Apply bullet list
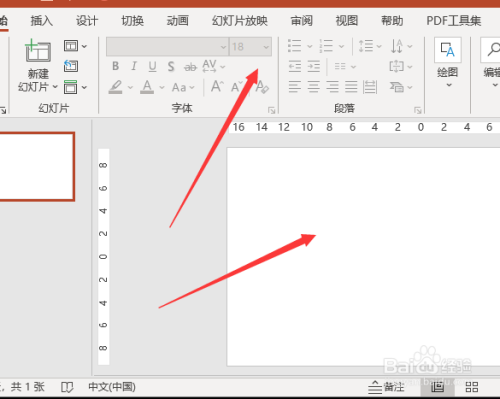Viewport: 500px width, 399px height. (x=295, y=46)
